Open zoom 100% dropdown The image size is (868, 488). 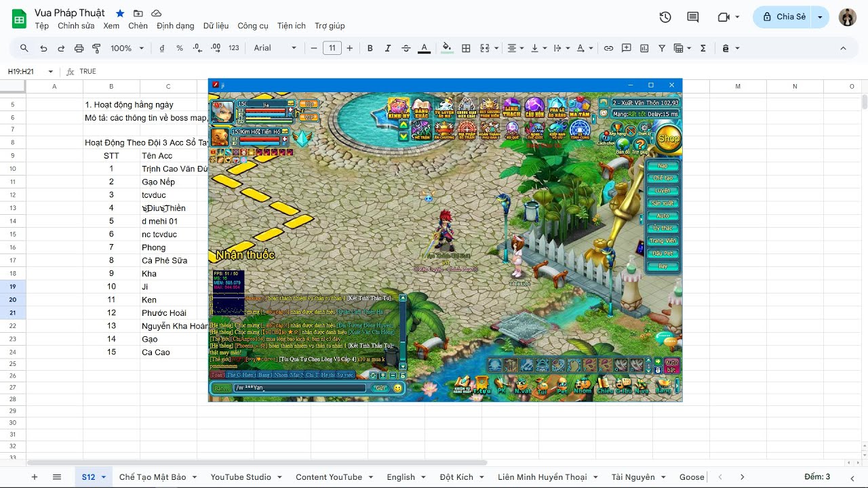pos(127,48)
